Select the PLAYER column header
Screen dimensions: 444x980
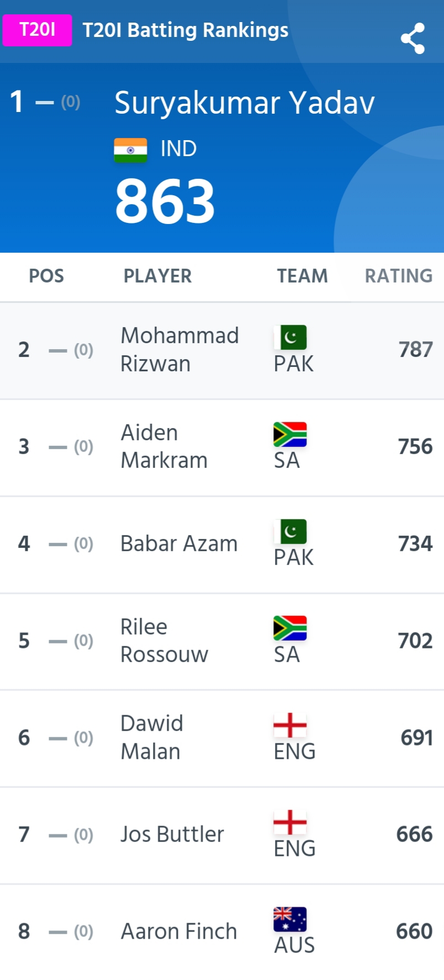pos(157,275)
